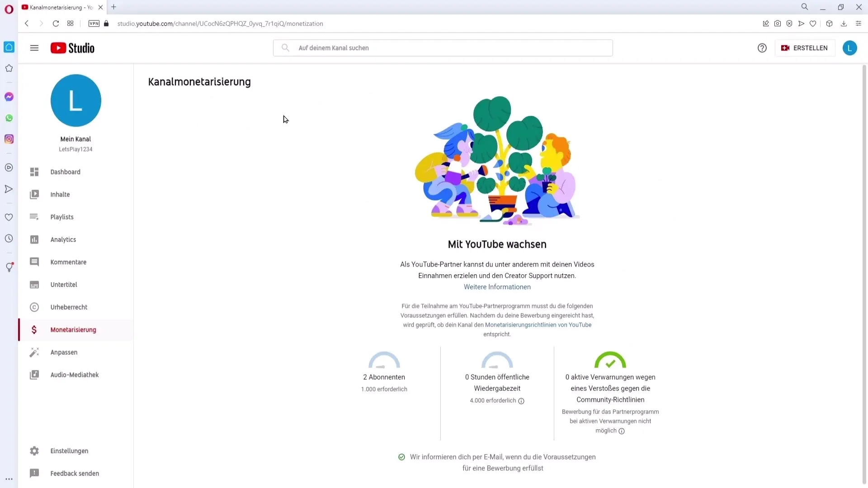Go back to the previous page
Viewport: 868px width, 488px height.
(27, 23)
